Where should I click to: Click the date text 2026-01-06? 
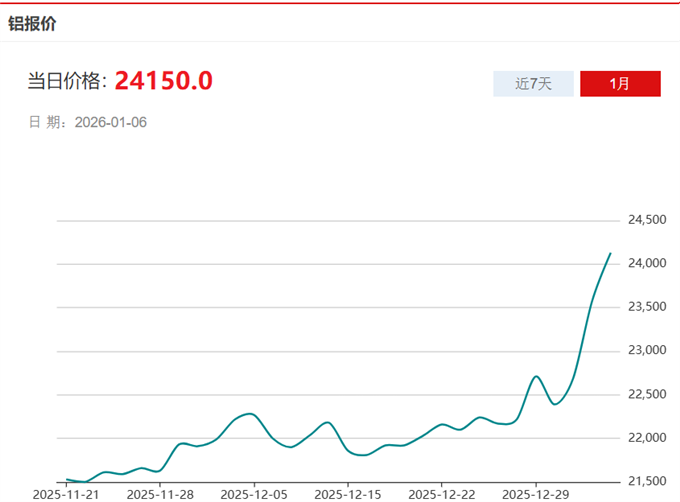click(111, 122)
